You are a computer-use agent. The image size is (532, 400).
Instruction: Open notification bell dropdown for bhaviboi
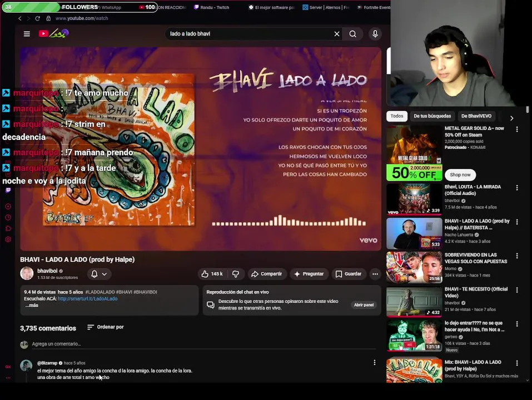coord(99,274)
